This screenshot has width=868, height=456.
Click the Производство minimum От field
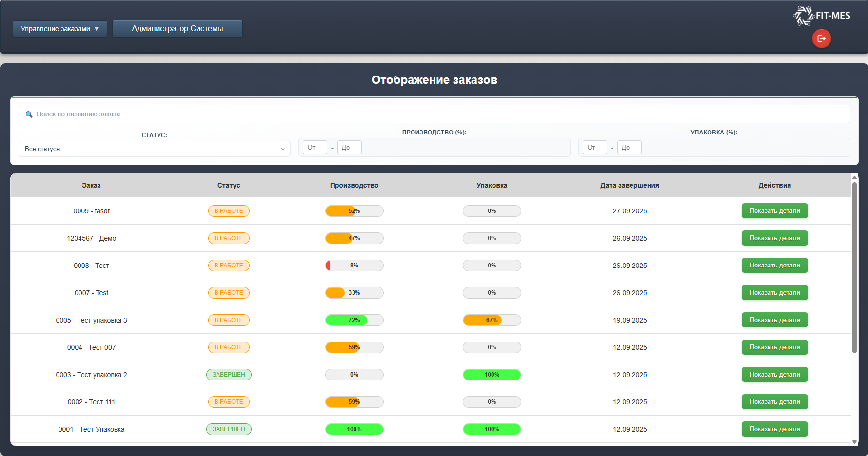[315, 148]
